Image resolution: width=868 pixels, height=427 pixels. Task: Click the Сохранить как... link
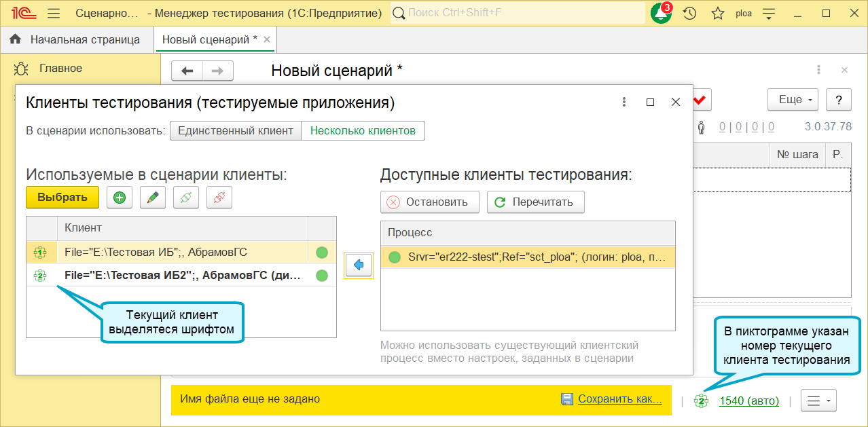(620, 399)
